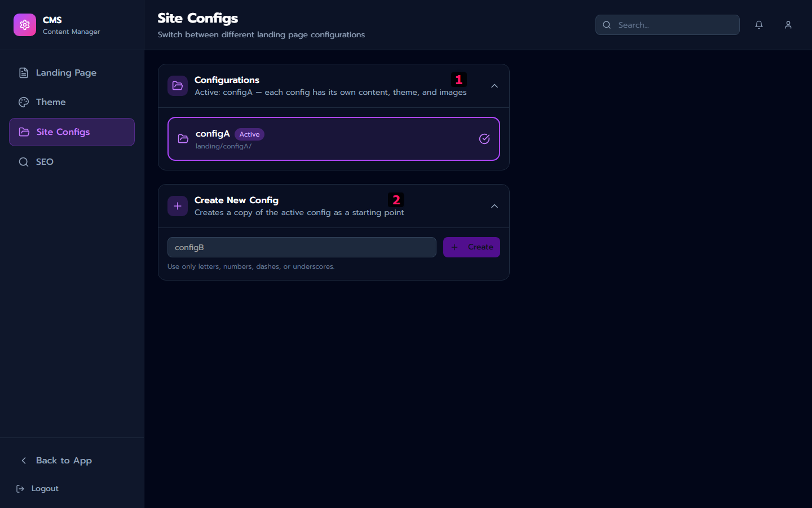Click the Create button
This screenshot has width=812, height=508.
coord(471,247)
